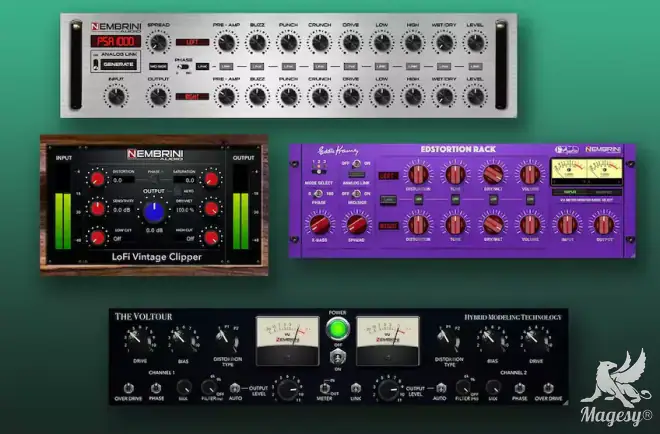
Task: Click the right channel DRIVE knob on PSA 1000
Action: tap(351, 96)
